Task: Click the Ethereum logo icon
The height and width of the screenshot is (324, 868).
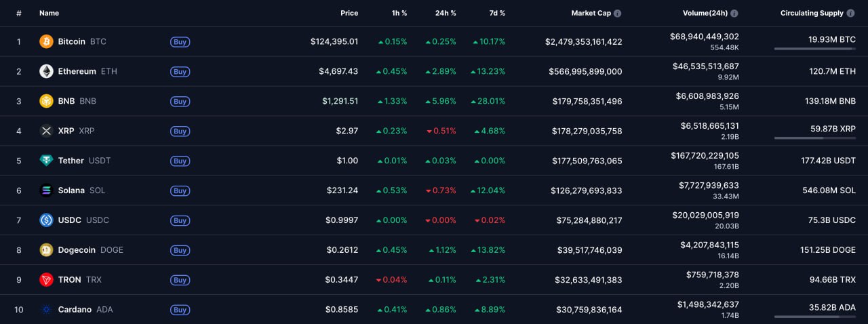Action: click(46, 71)
